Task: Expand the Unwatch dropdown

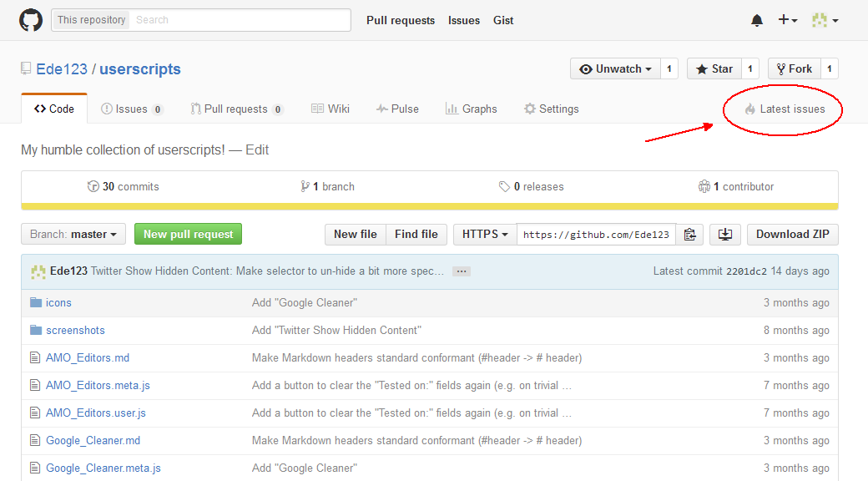Action: [615, 68]
